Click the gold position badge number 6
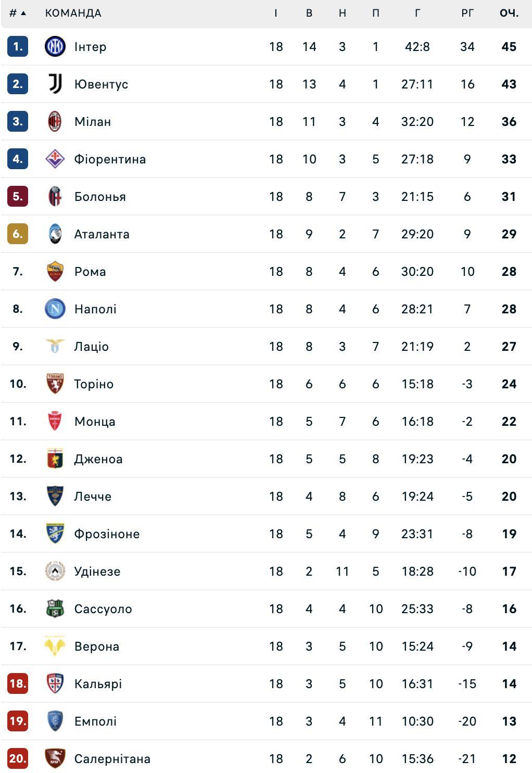 (x=18, y=234)
